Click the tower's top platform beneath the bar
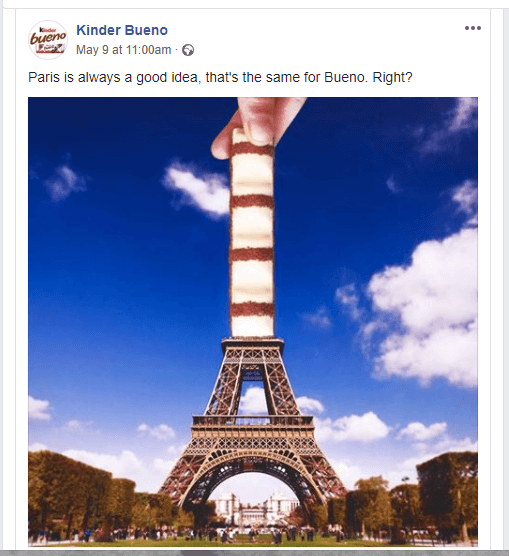 [253, 343]
